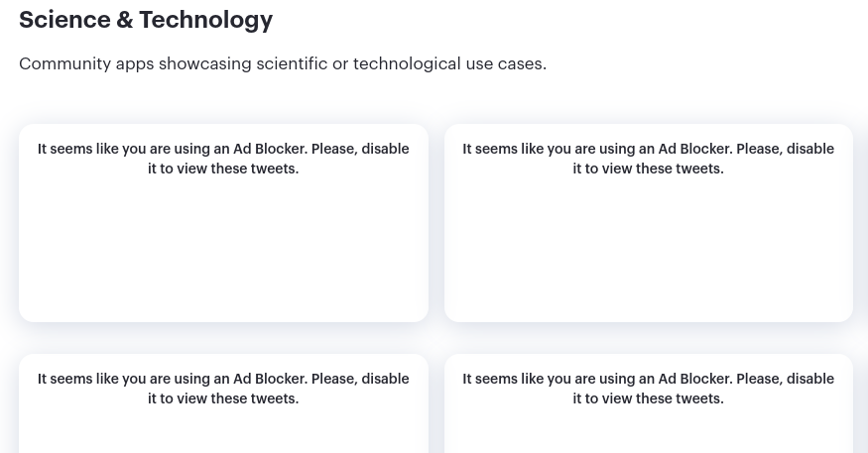The height and width of the screenshot is (453, 868).
Task: Click blank area inside top-left card
Action: (x=223, y=249)
